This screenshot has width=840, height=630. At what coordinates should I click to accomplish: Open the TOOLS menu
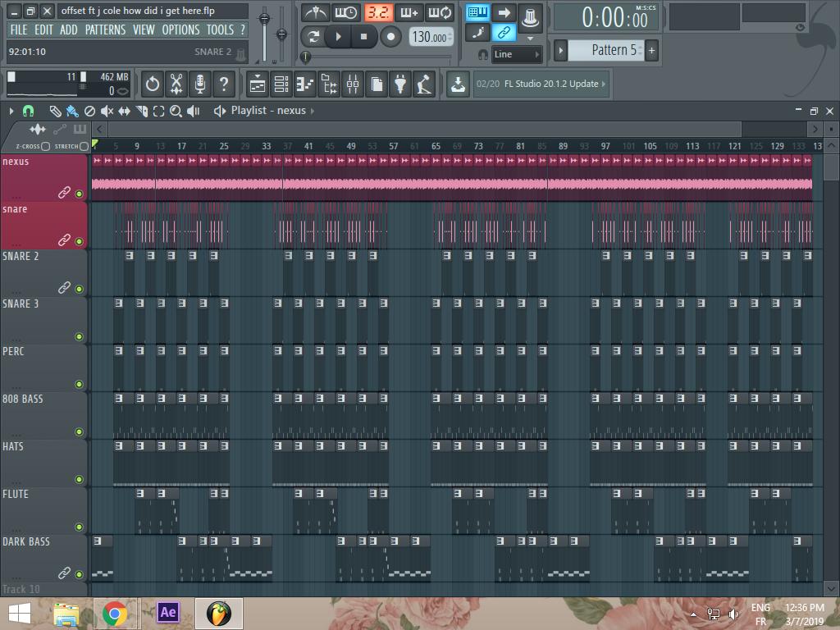tap(220, 30)
